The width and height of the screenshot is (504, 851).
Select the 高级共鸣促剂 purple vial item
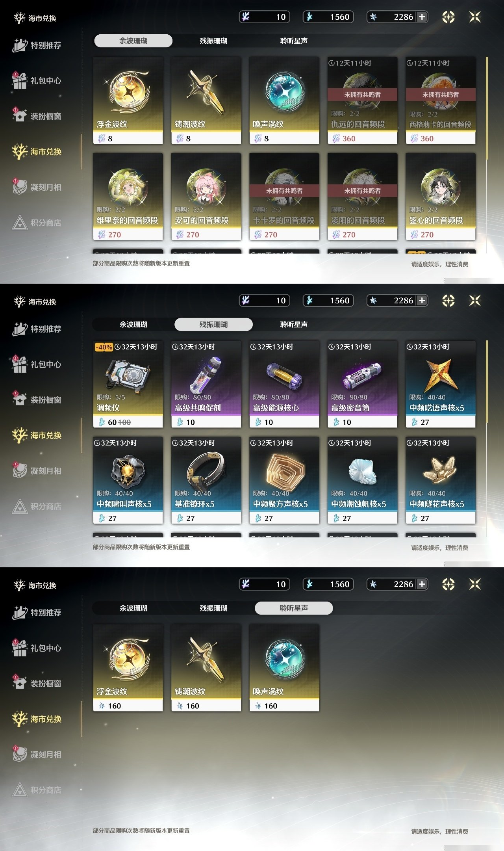[x=206, y=384]
